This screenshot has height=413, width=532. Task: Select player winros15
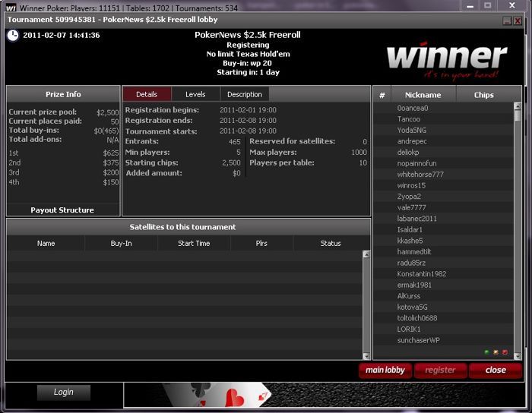tap(443, 186)
